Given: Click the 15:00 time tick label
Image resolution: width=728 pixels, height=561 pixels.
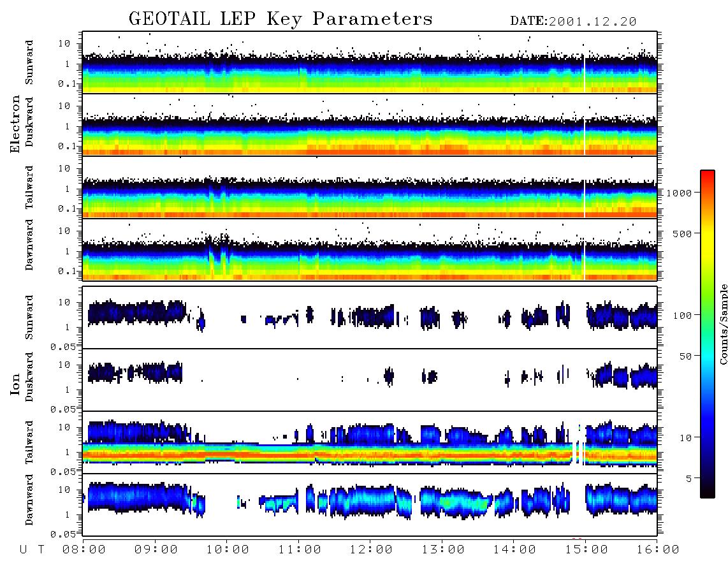Looking at the screenshot, I should point(586,550).
